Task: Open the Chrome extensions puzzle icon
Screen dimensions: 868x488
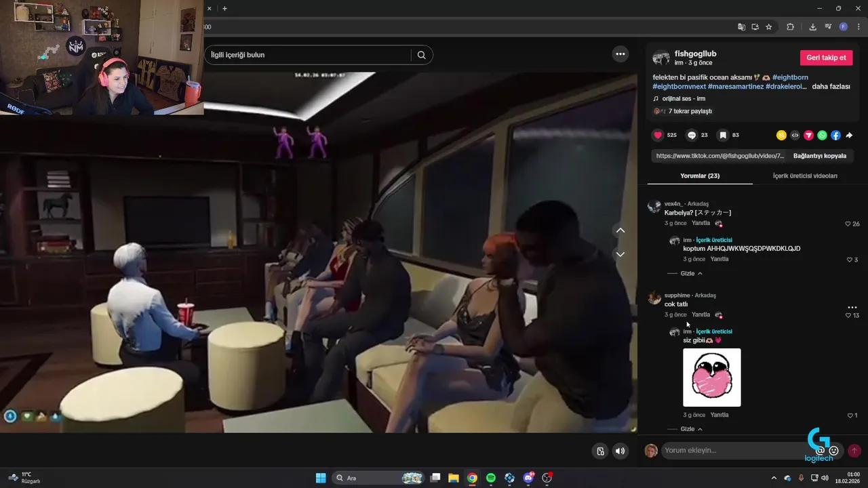Action: tap(790, 27)
